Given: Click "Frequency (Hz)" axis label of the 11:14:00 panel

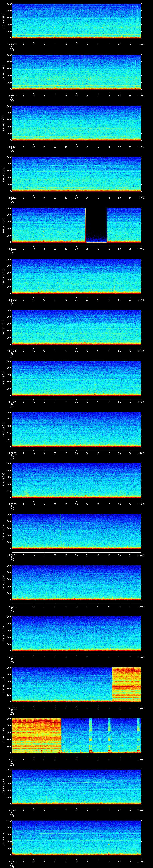Looking at the screenshot, I should (x=3, y=21).
